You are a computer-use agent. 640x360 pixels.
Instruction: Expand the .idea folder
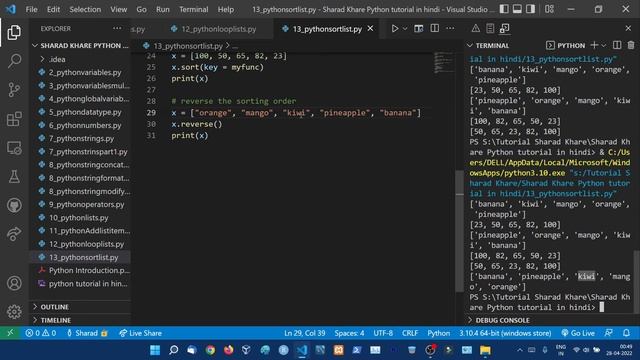pyautogui.click(x=80, y=59)
